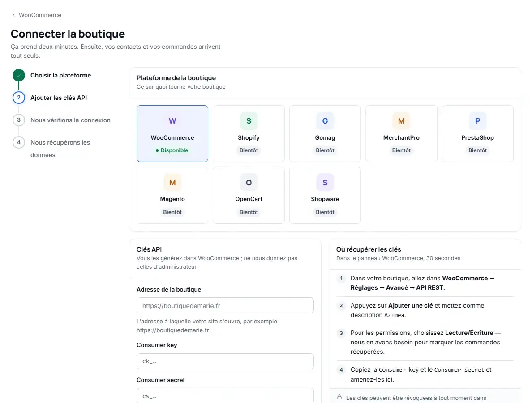The height and width of the screenshot is (403, 532).
Task: Click the Consumer key field label
Action: click(x=157, y=345)
